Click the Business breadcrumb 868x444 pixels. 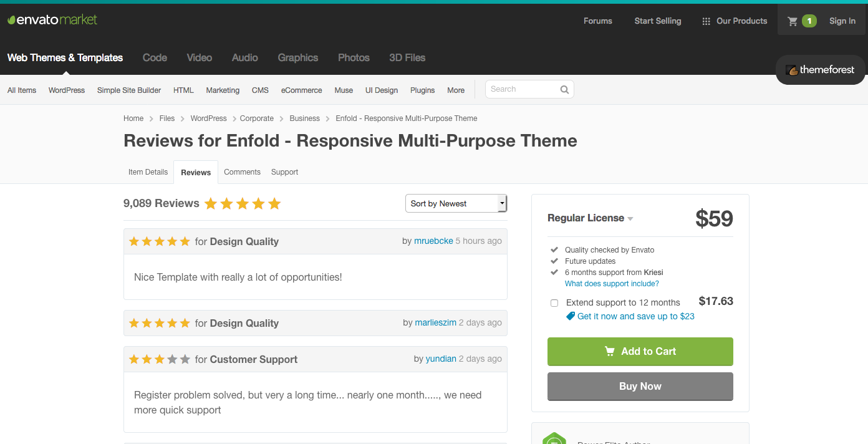tap(304, 118)
